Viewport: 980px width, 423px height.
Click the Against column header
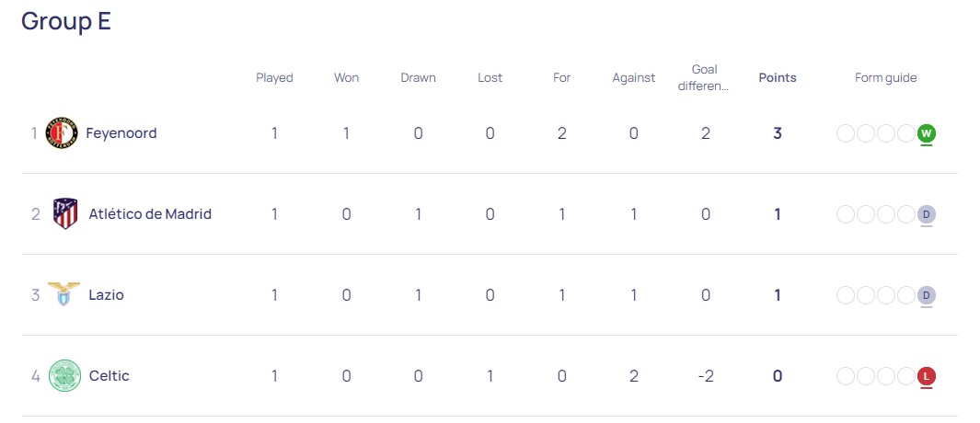634,78
